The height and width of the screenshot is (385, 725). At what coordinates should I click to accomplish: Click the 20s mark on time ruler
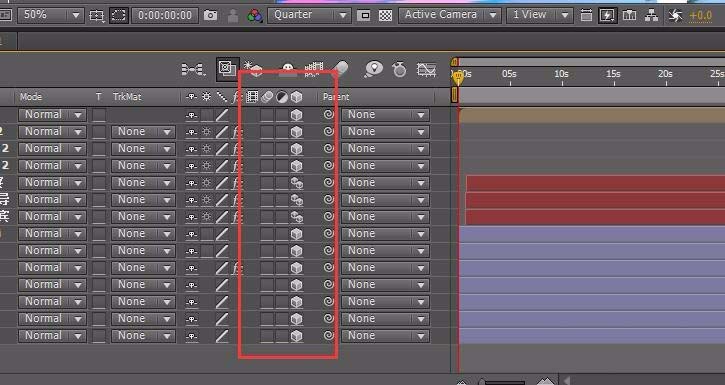(665, 74)
